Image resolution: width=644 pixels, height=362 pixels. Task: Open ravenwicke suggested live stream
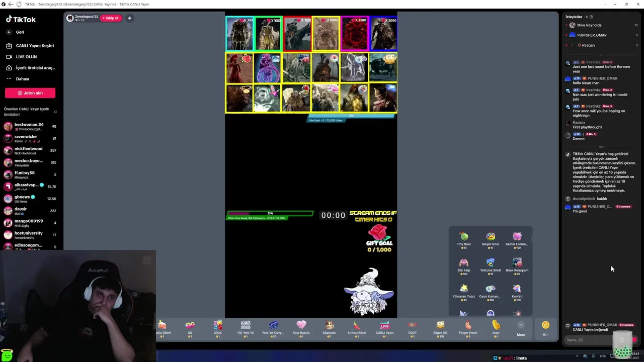[x=30, y=138]
